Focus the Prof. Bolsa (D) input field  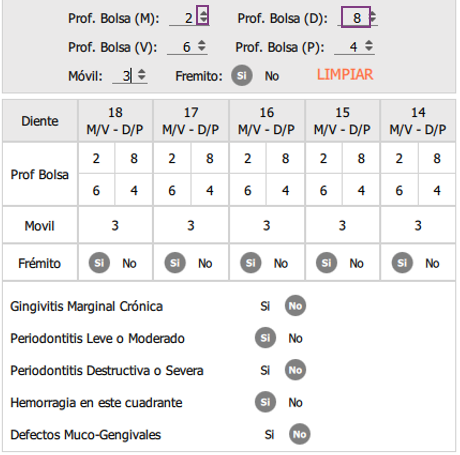pos(356,17)
